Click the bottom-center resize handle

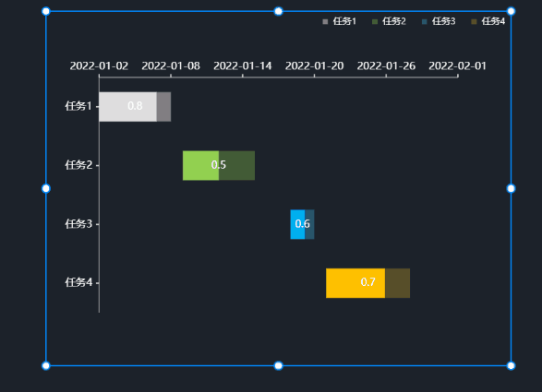click(278, 366)
